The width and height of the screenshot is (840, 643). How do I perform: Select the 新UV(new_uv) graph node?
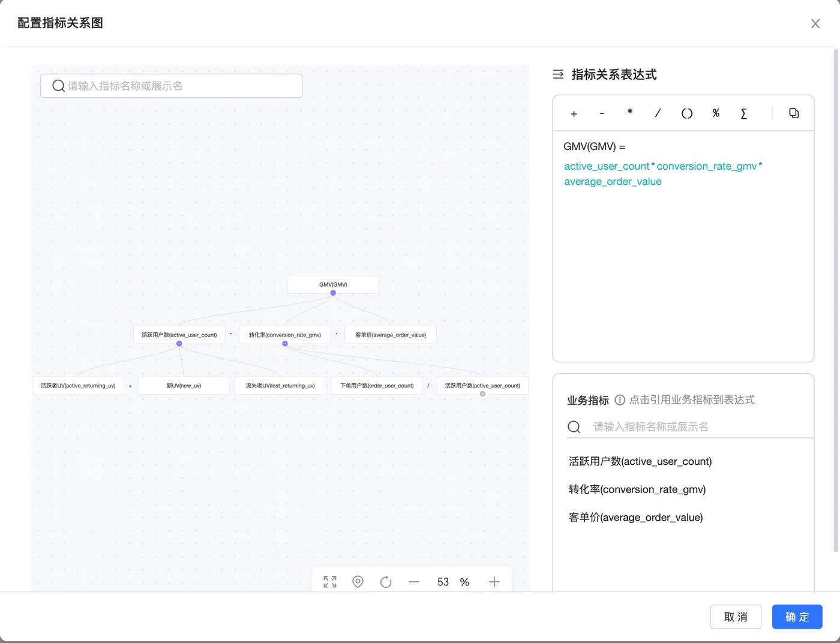184,386
